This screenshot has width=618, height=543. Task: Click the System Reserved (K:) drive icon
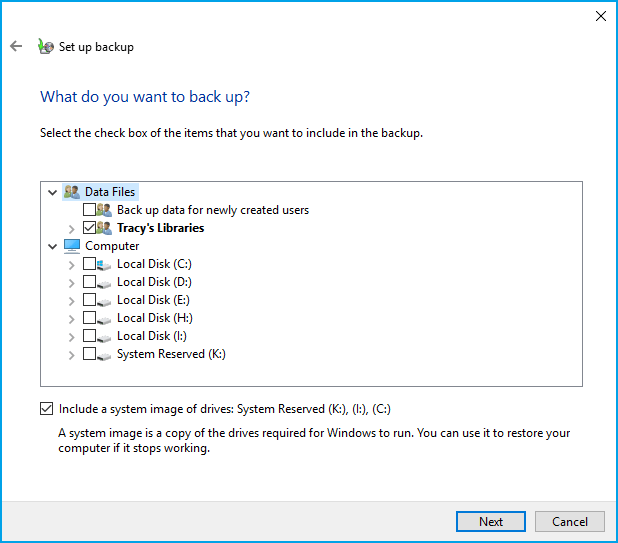click(x=105, y=354)
